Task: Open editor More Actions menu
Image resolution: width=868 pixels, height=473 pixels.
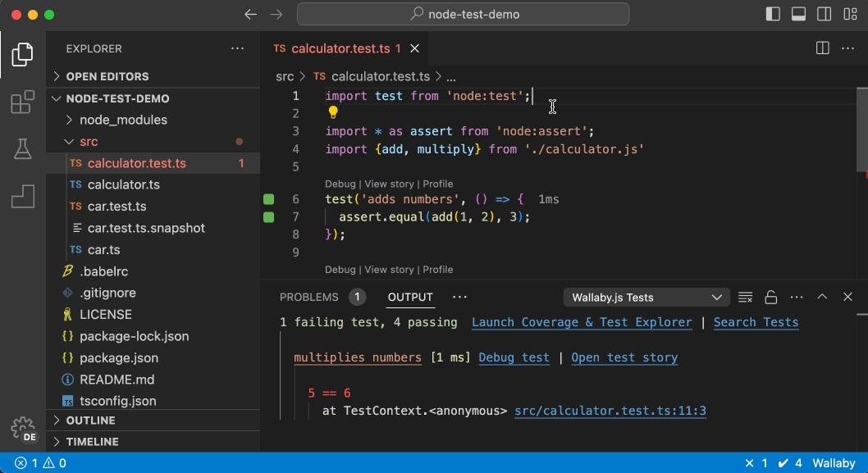Action: tap(847, 48)
